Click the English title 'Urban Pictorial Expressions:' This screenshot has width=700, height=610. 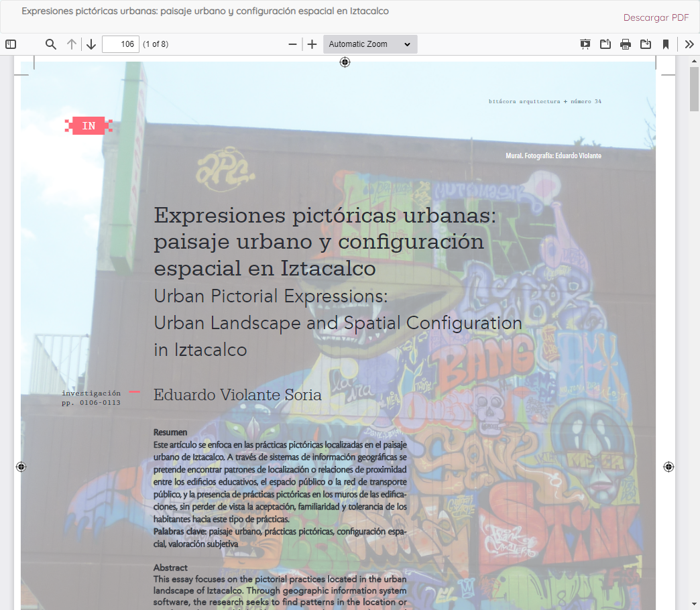(x=271, y=296)
